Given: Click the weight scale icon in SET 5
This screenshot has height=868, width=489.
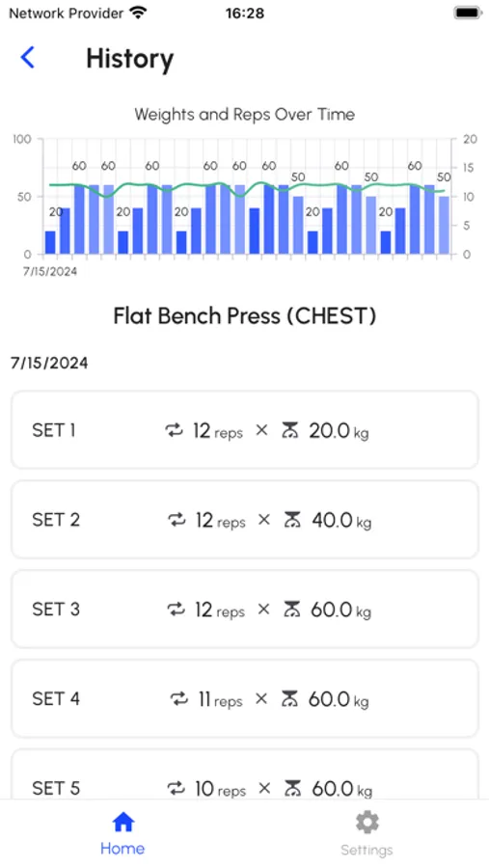Looking at the screenshot, I should (x=292, y=788).
